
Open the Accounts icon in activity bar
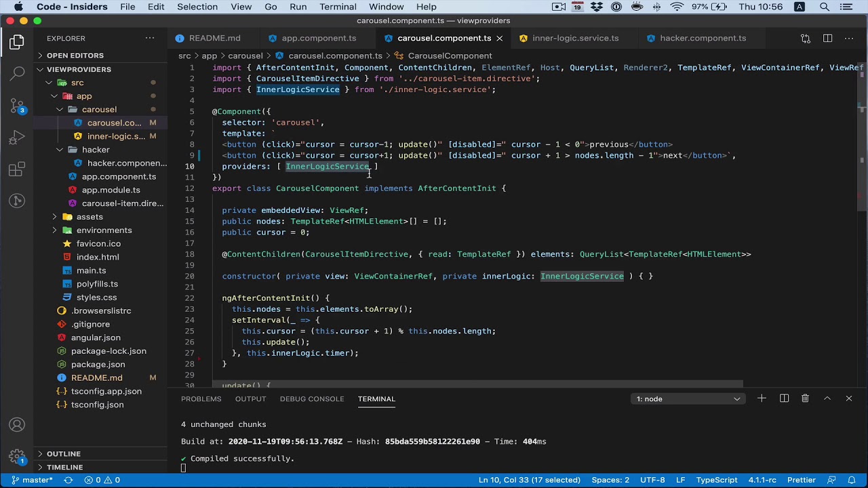tap(17, 425)
